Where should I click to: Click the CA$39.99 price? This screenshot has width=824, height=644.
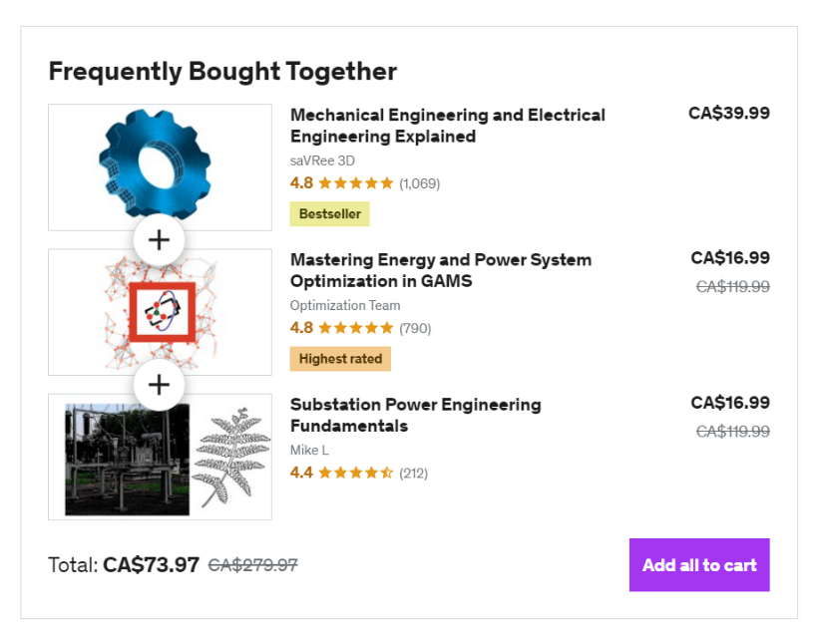(x=729, y=114)
